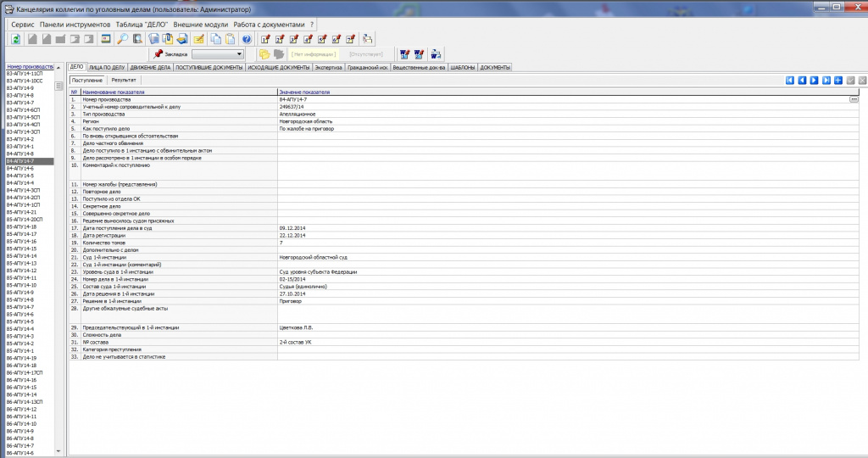Click the third Word export icon
Screen dimensions: 868x458
[437, 54]
